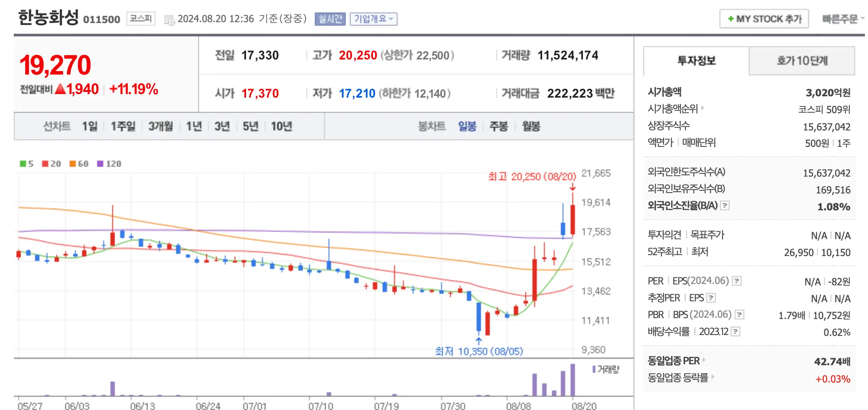Switch to 호가10단계 tab
This screenshot has height=410, width=868.
tap(802, 61)
